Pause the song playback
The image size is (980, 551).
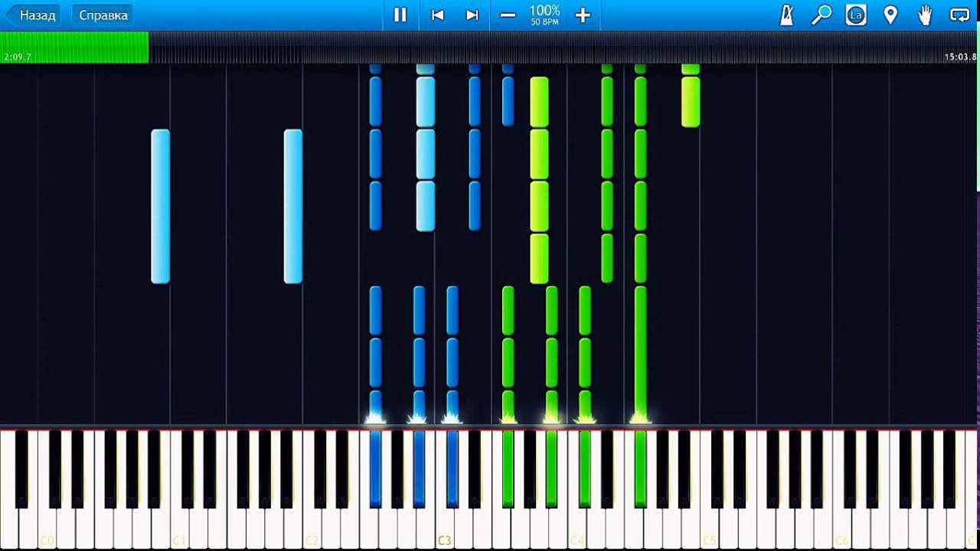click(400, 15)
